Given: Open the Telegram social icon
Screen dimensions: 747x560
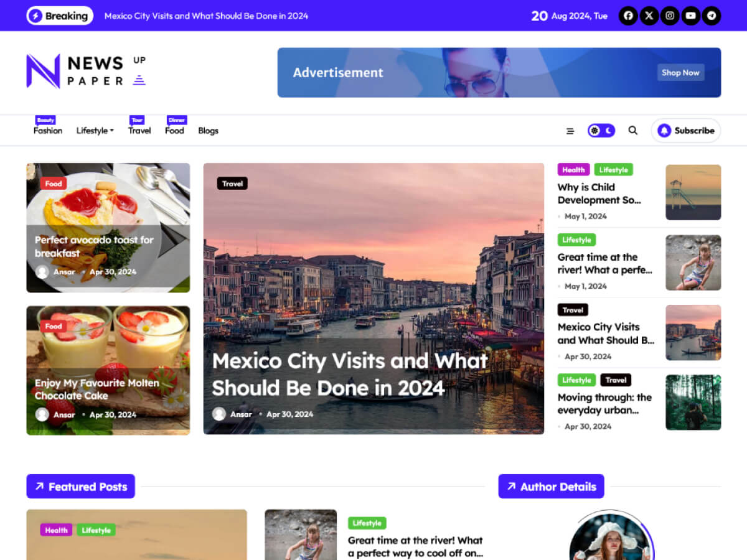Looking at the screenshot, I should (712, 16).
